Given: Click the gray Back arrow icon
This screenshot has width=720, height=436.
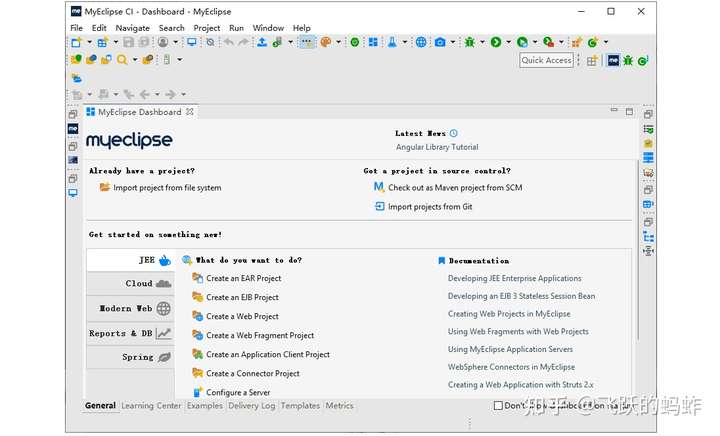Looking at the screenshot, I should coord(145,95).
